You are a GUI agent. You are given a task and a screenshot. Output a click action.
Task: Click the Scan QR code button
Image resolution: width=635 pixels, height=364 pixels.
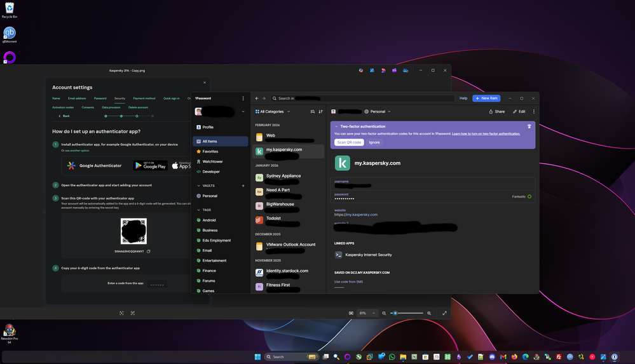click(x=349, y=142)
